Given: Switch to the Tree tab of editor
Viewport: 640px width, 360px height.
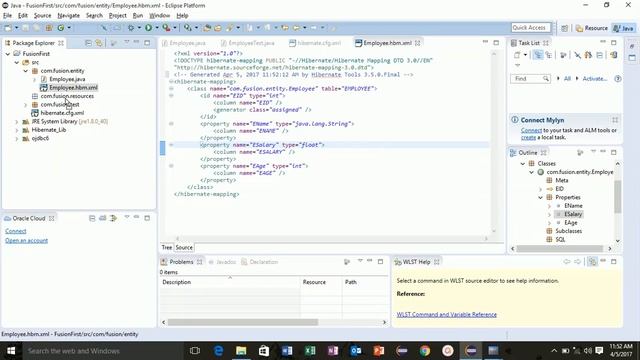Looking at the screenshot, I should tap(167, 247).
